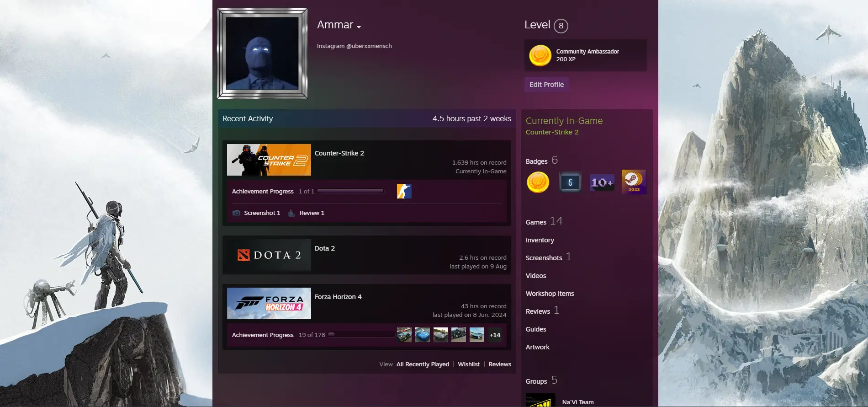Open the Guides sidebar link

pyautogui.click(x=536, y=329)
